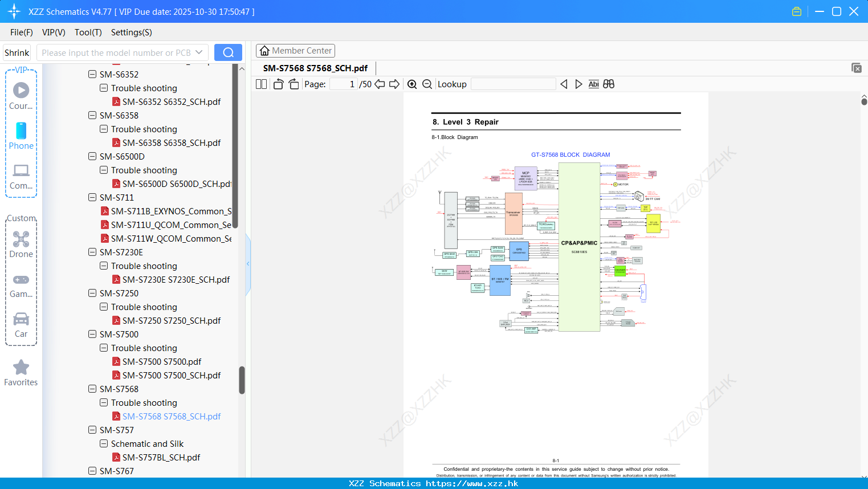
Task: Click the search magnifier button
Action: point(228,52)
